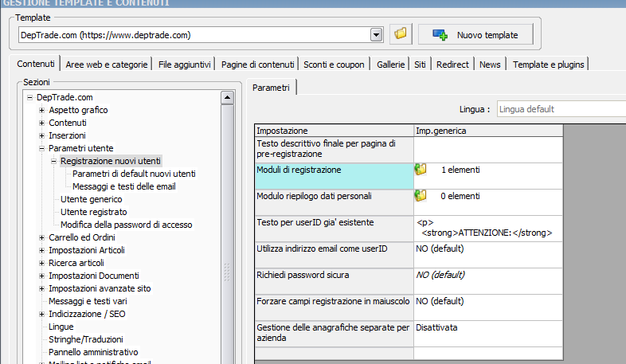626x364 pixels.
Task: Select Forzare campi registrazione in maiuscolo label
Action: click(333, 301)
